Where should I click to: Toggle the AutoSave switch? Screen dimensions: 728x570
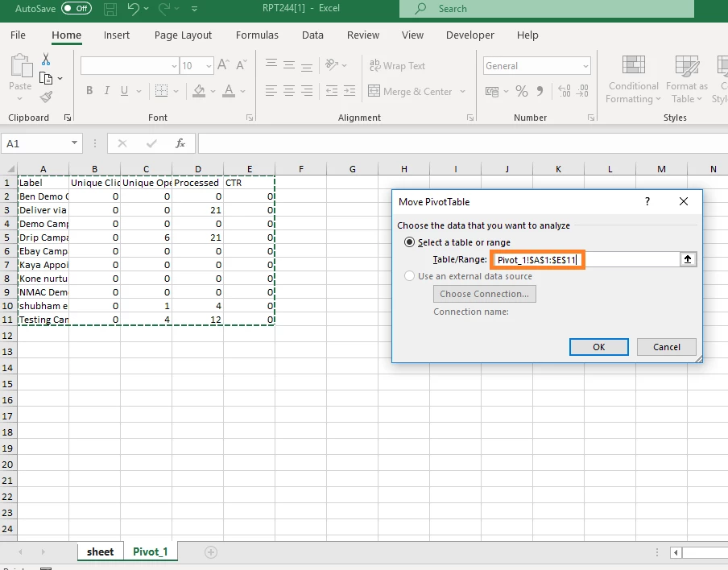pos(77,8)
